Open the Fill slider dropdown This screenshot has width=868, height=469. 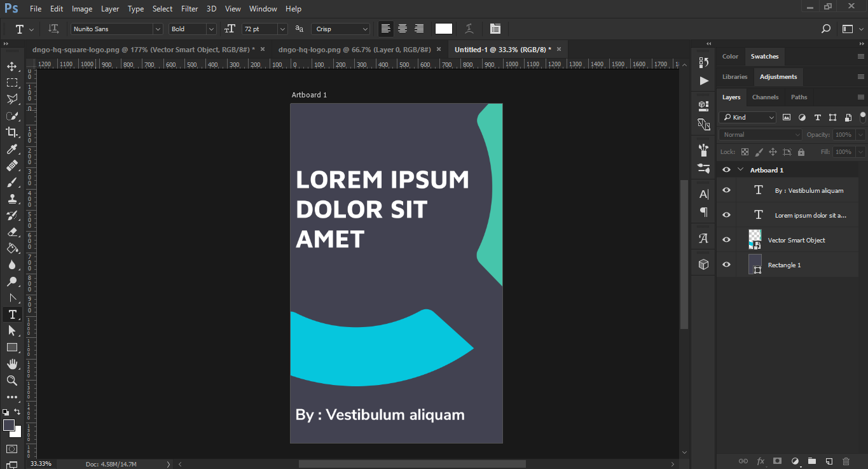860,152
